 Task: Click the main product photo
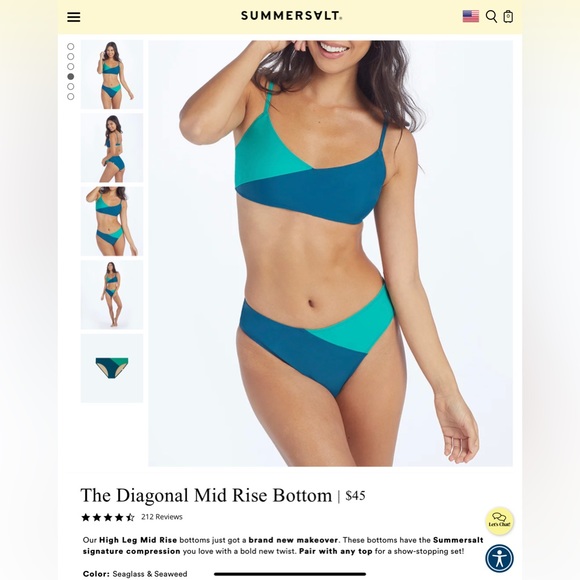coord(330,253)
